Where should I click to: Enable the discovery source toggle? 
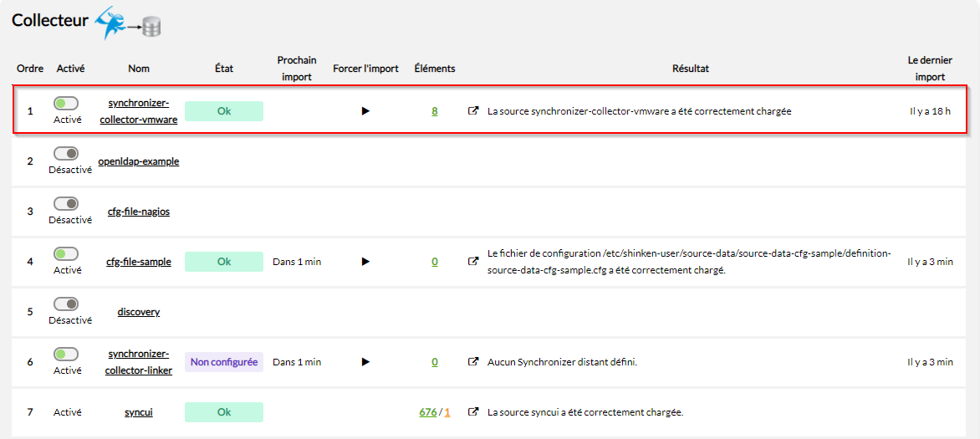[x=65, y=304]
